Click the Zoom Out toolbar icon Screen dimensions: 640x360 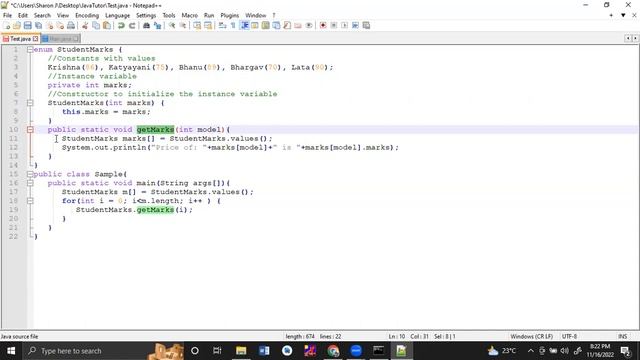point(182,26)
